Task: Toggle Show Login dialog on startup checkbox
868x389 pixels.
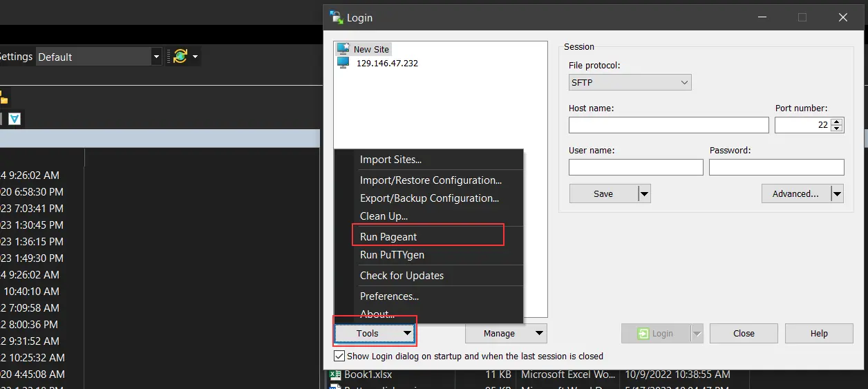Action: click(x=339, y=357)
